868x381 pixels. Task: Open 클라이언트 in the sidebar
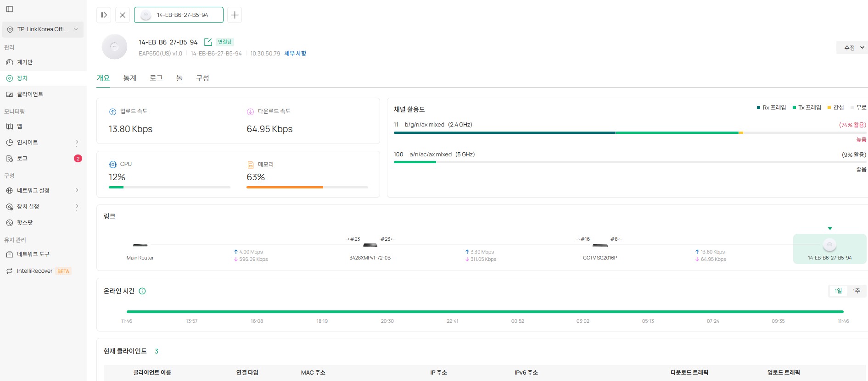pos(30,94)
